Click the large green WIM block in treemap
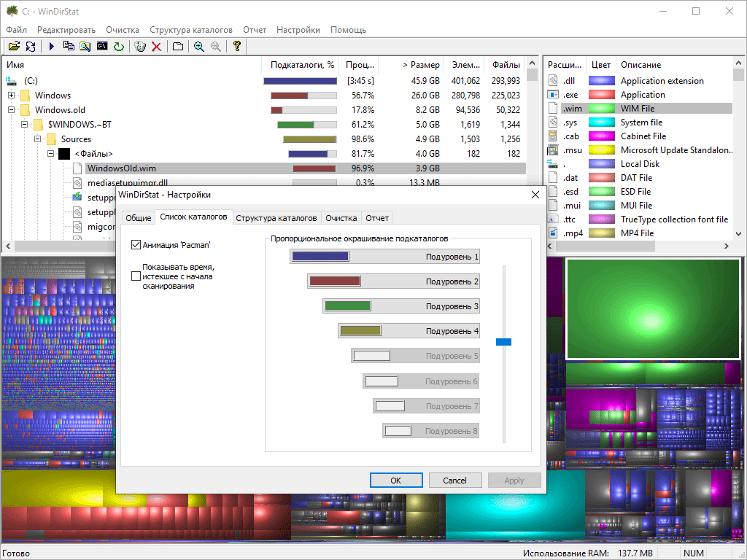The width and height of the screenshot is (747, 560). coord(653,308)
